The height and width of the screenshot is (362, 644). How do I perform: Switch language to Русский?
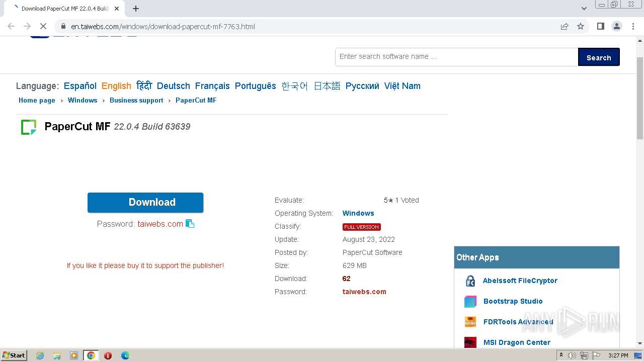362,86
